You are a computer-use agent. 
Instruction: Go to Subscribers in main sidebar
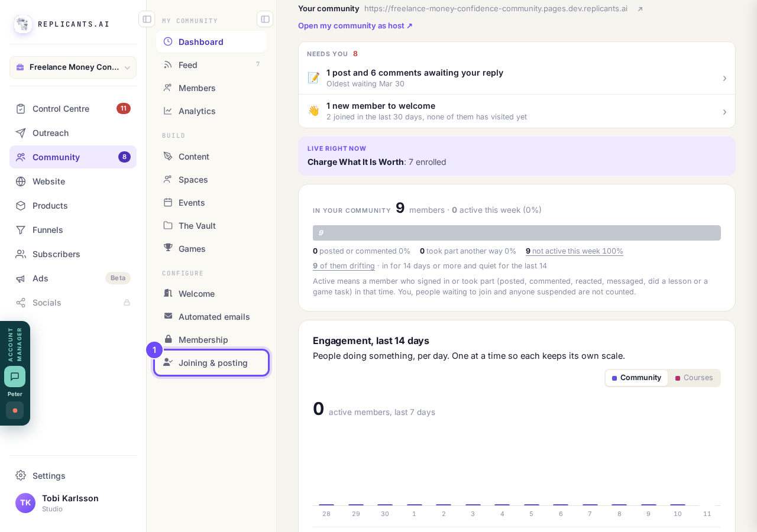click(73, 254)
